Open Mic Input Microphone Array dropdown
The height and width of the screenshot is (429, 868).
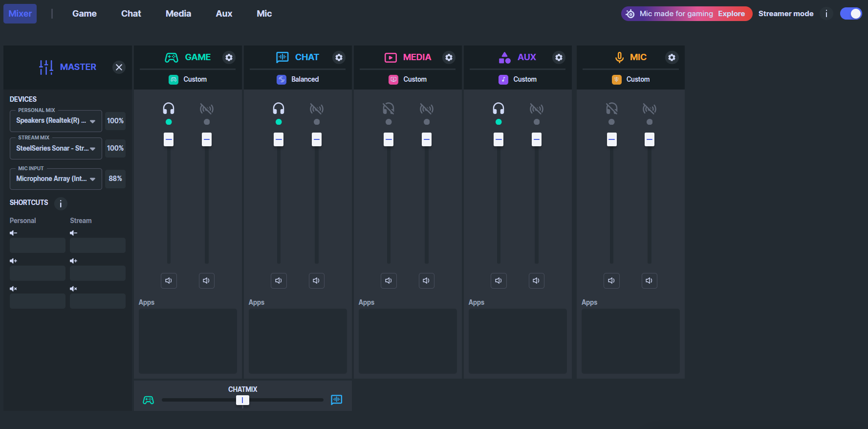click(56, 179)
